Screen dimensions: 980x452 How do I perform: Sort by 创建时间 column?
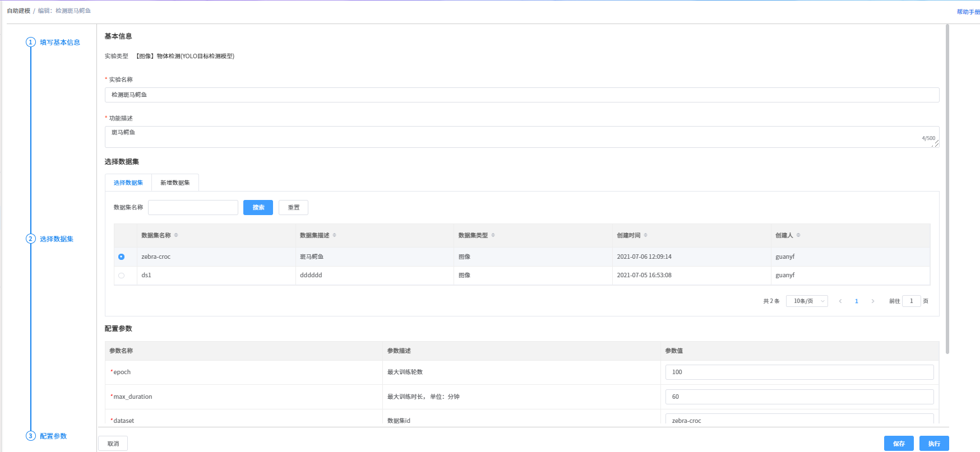click(646, 235)
